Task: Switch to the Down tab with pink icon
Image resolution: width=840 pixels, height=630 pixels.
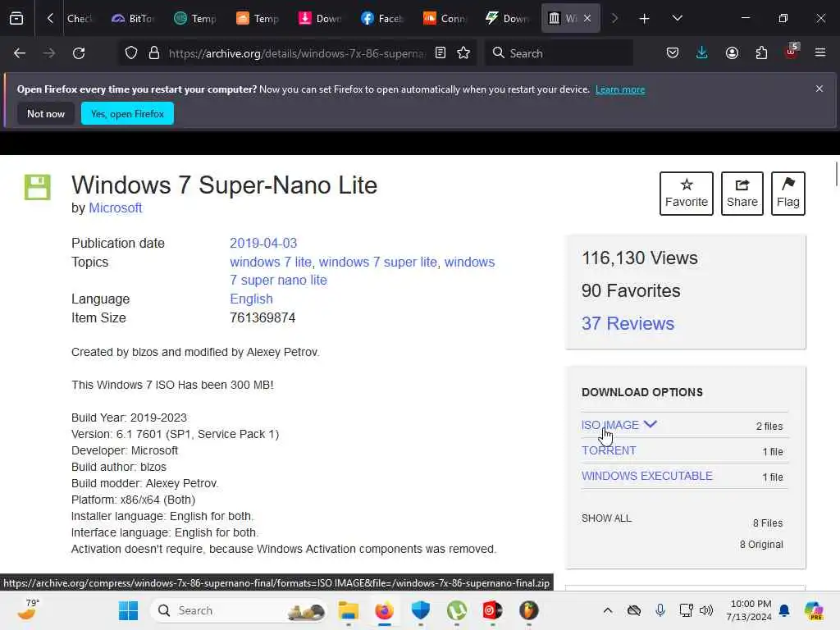Action: (x=319, y=18)
